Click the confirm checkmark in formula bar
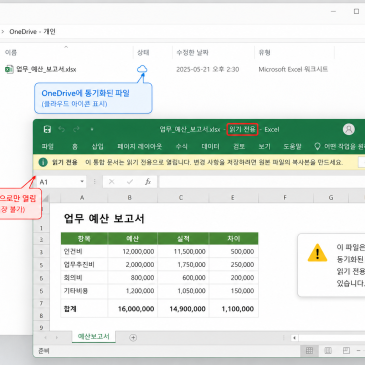The height and width of the screenshot is (365, 365). [130, 182]
